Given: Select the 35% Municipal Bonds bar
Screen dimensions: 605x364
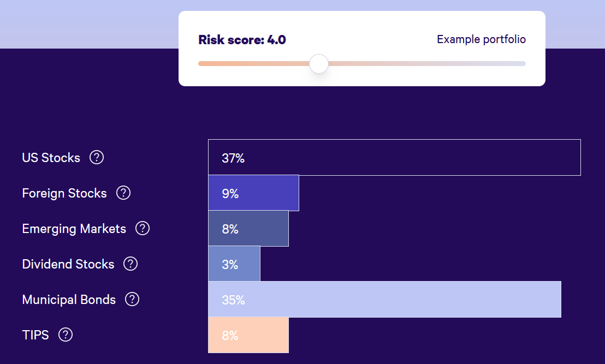Looking at the screenshot, I should (x=384, y=300).
